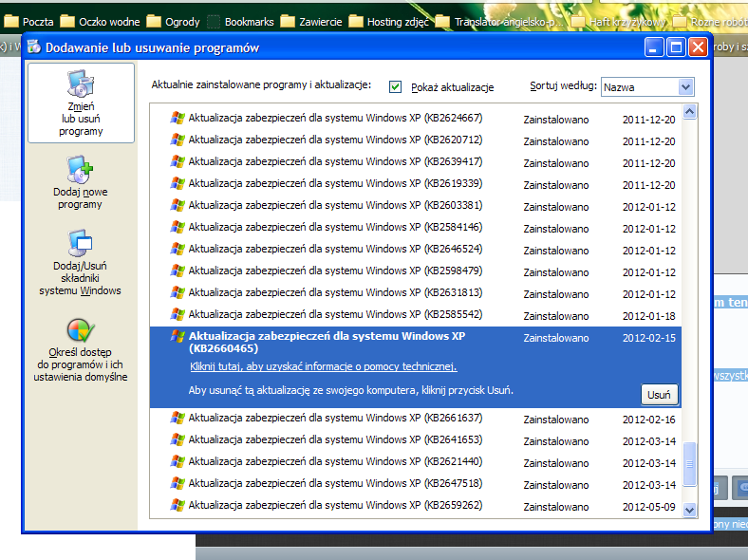Click the date 2012-02-15 of the selected update
748x560 pixels.
click(x=648, y=338)
